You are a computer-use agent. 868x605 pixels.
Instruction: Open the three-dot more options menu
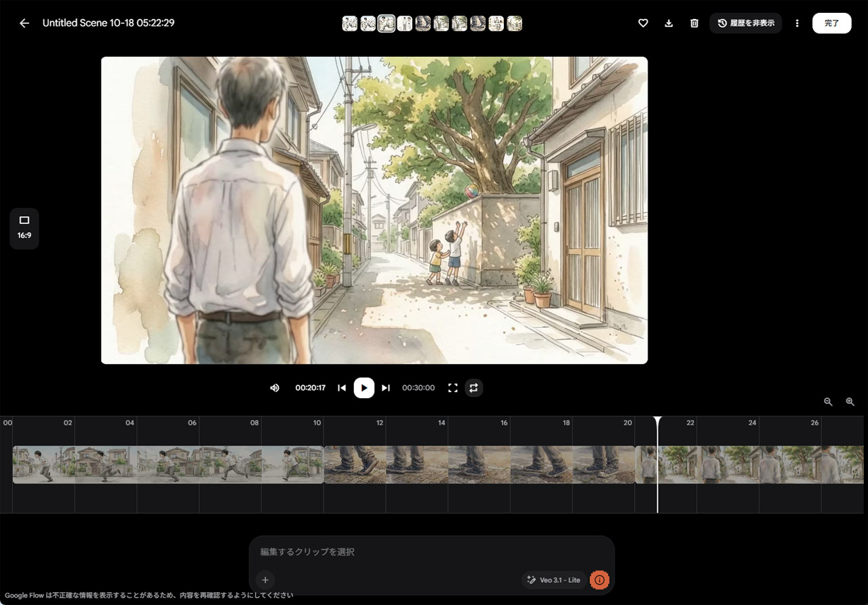797,23
